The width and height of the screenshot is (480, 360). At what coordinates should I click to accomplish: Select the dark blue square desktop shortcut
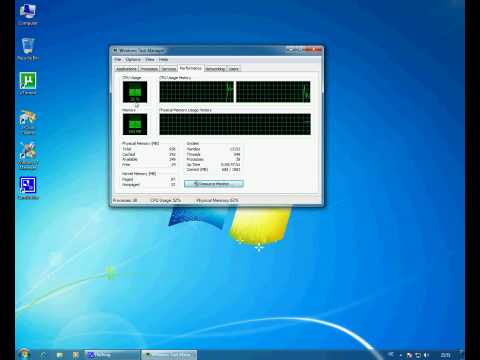[28, 189]
